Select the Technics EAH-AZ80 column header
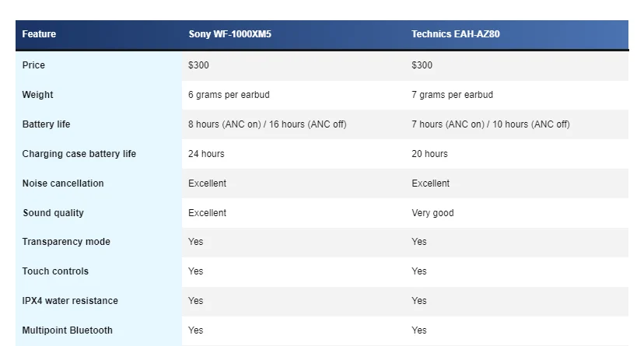 [456, 34]
